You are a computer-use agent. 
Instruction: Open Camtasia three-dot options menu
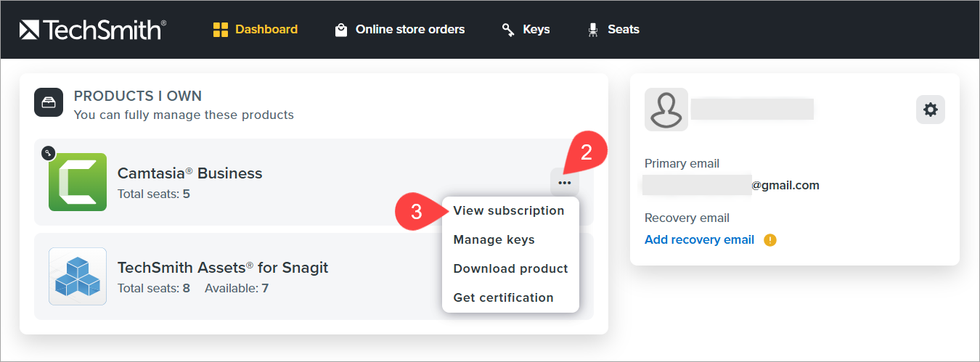[565, 183]
